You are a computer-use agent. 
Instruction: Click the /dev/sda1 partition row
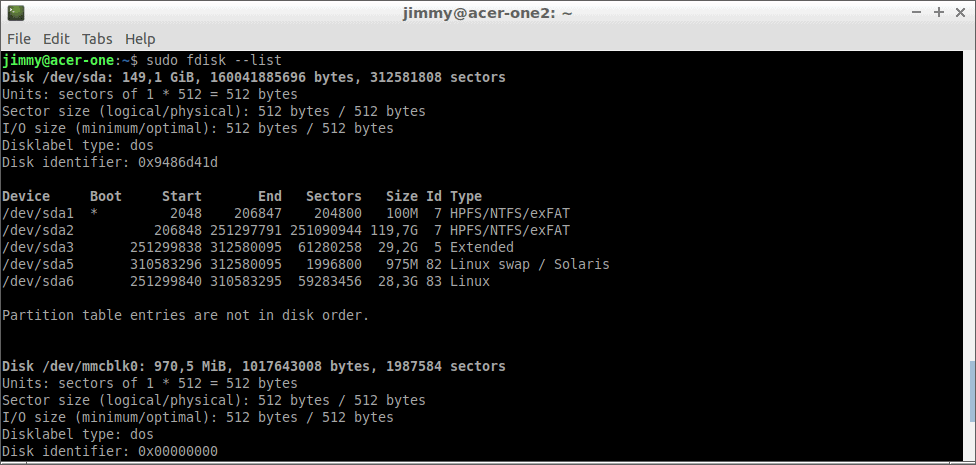click(x=286, y=214)
